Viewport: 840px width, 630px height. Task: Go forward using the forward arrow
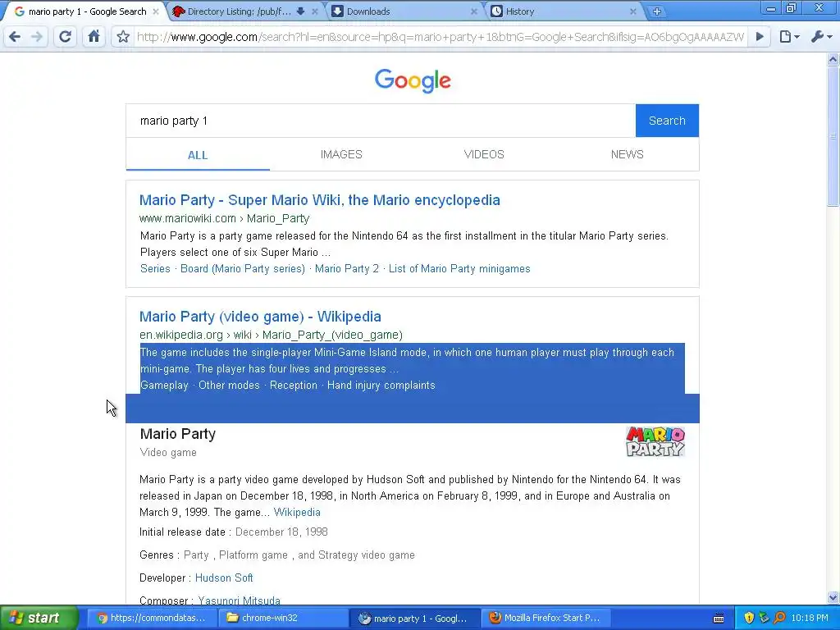coord(36,36)
